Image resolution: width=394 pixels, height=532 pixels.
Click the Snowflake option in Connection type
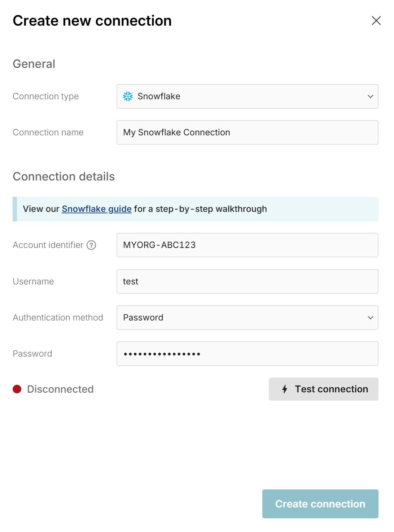click(x=159, y=96)
